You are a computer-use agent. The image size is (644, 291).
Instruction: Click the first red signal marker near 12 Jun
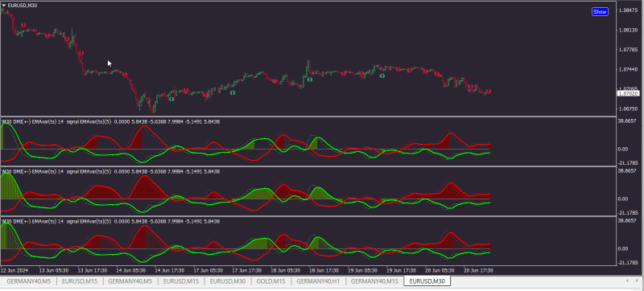[x=23, y=25]
